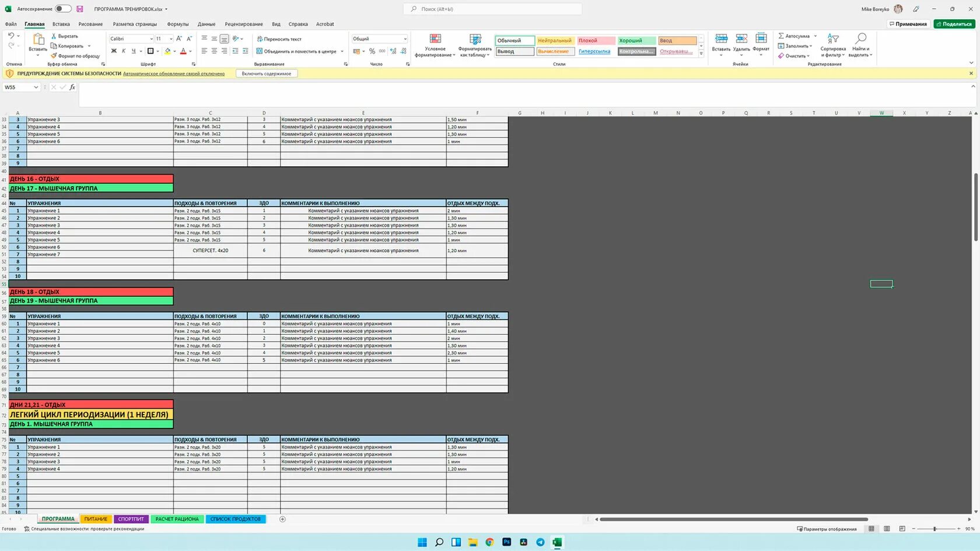This screenshot has height=551, width=980.
Task: Open the number format dropdown (Общий)
Action: pos(405,39)
